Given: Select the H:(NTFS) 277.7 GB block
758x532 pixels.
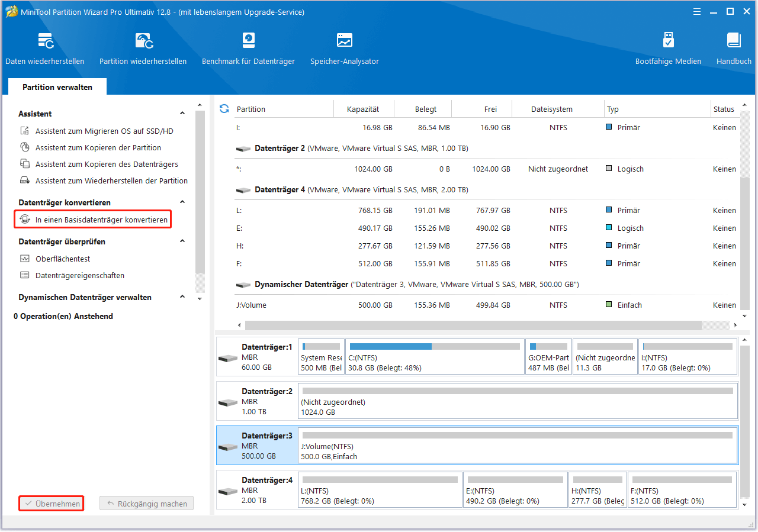Looking at the screenshot, I should tap(598, 490).
